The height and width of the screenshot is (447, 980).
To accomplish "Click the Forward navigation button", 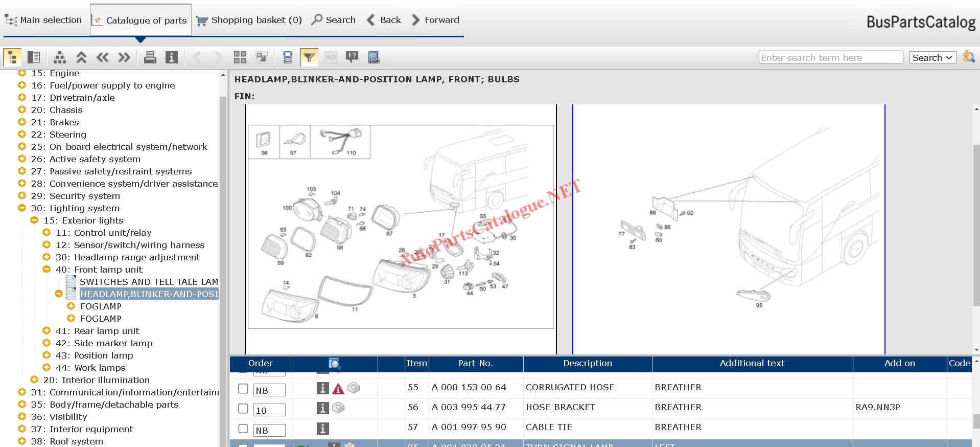I will (x=435, y=20).
